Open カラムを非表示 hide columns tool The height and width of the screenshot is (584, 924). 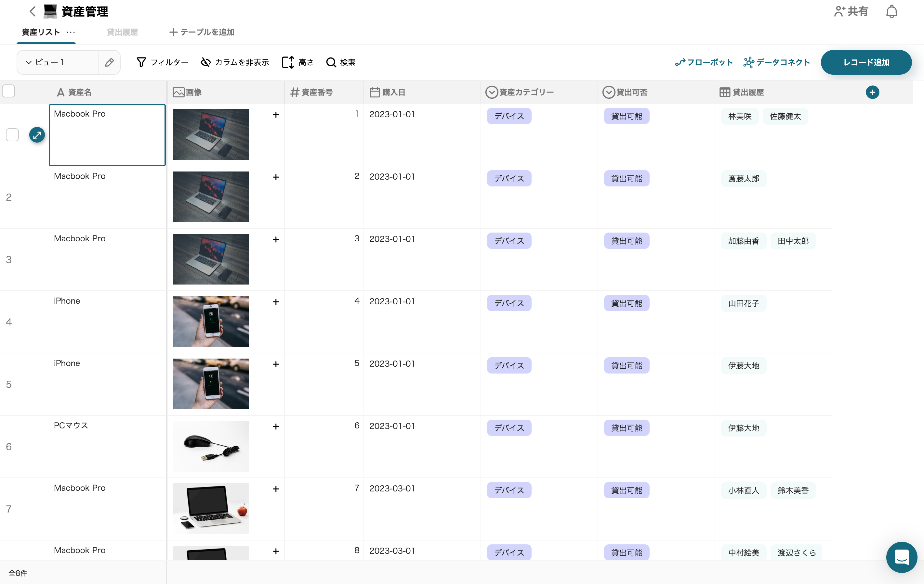[235, 62]
